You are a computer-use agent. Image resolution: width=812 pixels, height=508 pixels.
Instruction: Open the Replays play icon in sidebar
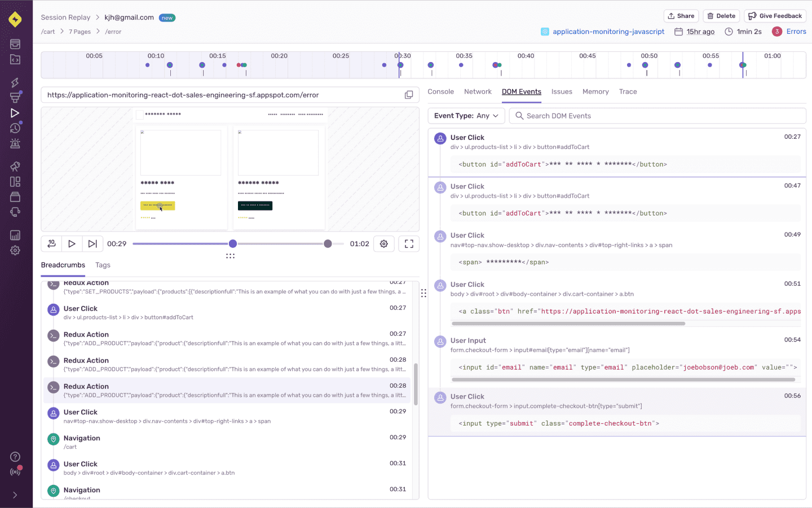coord(15,113)
